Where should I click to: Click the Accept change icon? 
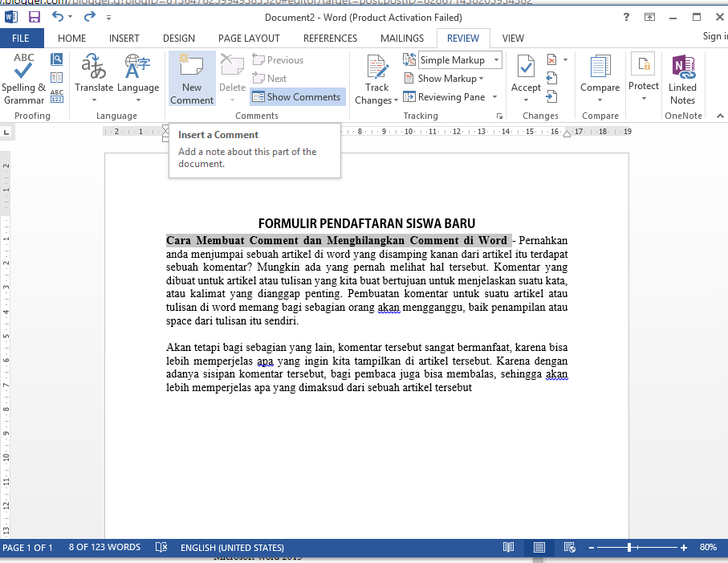[x=526, y=66]
